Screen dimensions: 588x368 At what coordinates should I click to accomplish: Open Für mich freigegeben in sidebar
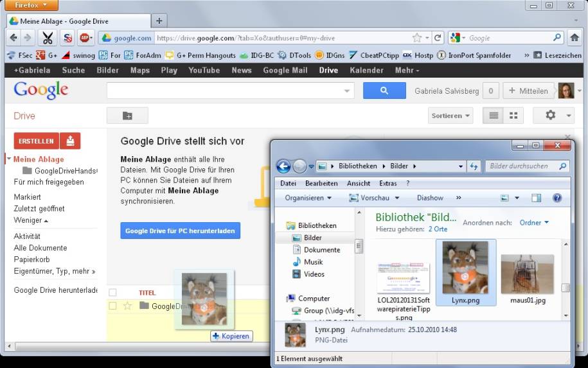(49, 182)
